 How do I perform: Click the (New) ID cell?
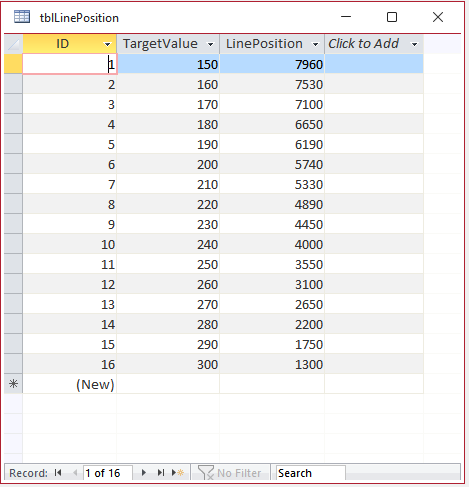tap(70, 384)
